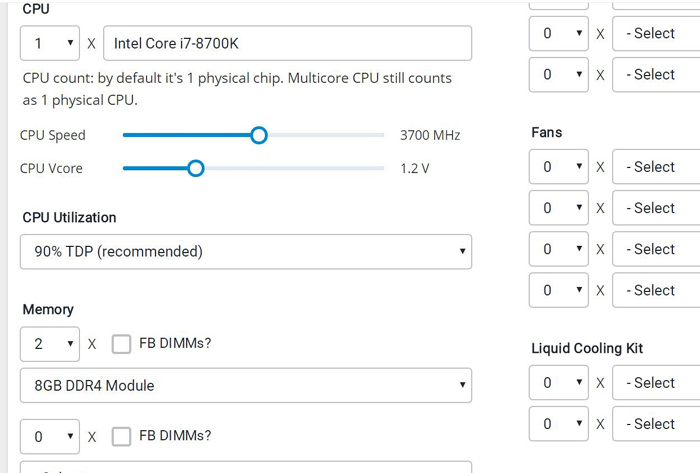The height and width of the screenshot is (473, 700).
Task: Open the third Fans quantity dropdown
Action: (558, 249)
